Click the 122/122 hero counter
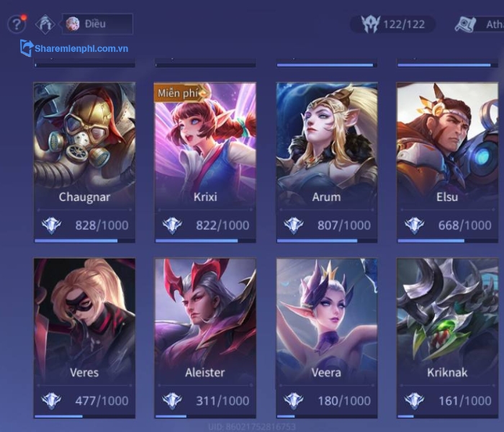Image resolution: width=504 pixels, height=432 pixels. [x=404, y=24]
